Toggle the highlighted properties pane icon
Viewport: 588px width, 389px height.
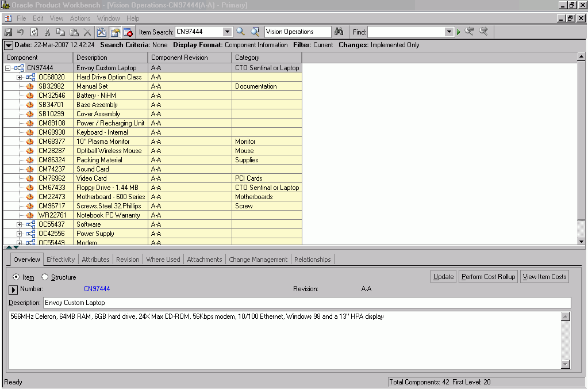(x=115, y=32)
